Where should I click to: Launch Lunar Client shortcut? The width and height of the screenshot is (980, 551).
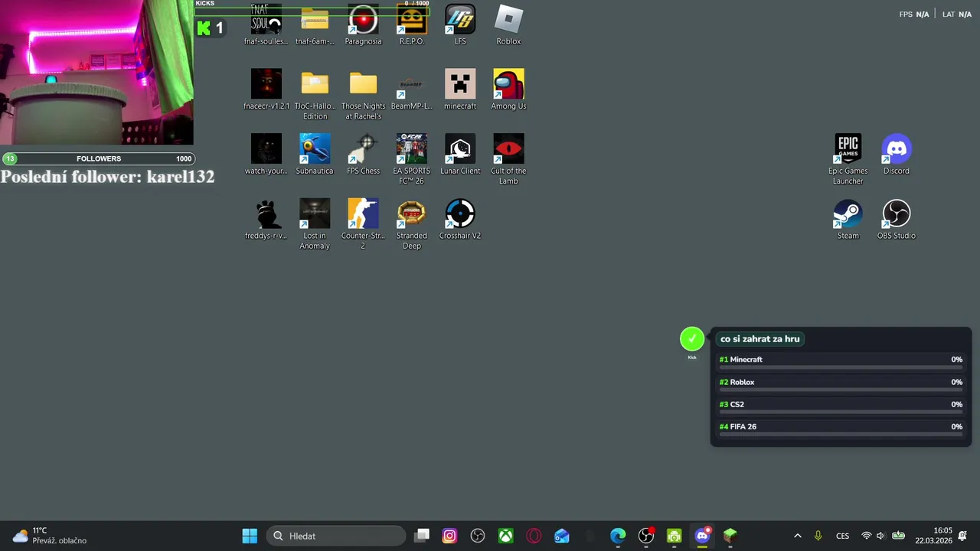click(x=460, y=155)
